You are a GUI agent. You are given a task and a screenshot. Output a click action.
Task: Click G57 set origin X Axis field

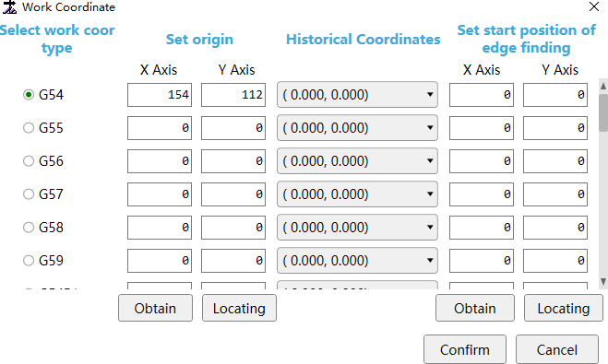pos(160,194)
